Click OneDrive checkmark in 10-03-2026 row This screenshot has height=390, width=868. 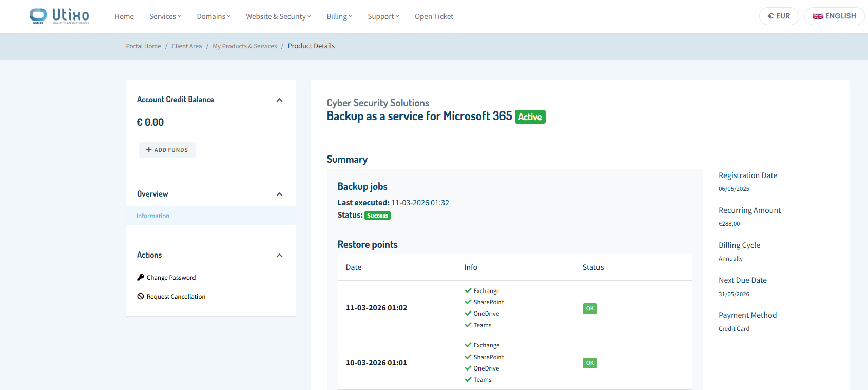click(x=468, y=368)
